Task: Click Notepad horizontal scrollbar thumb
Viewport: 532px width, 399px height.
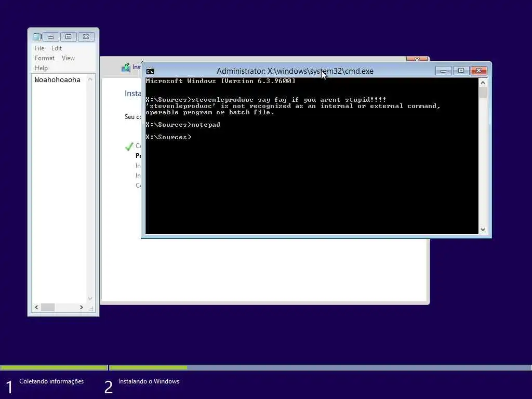Action: tap(47, 307)
